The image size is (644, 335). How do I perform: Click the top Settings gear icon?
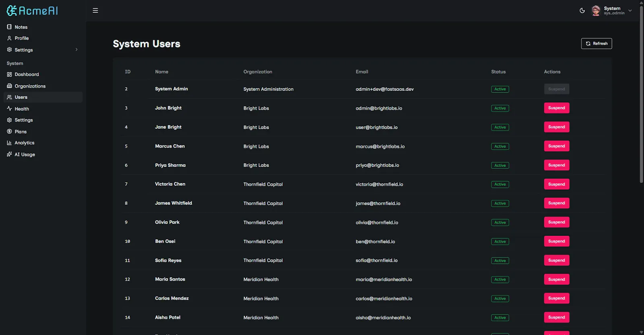point(9,50)
